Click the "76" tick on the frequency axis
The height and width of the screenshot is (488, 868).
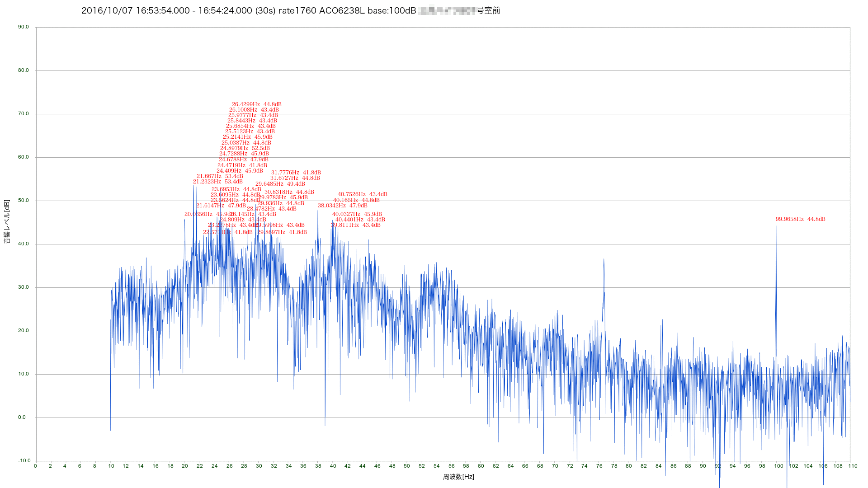point(599,466)
